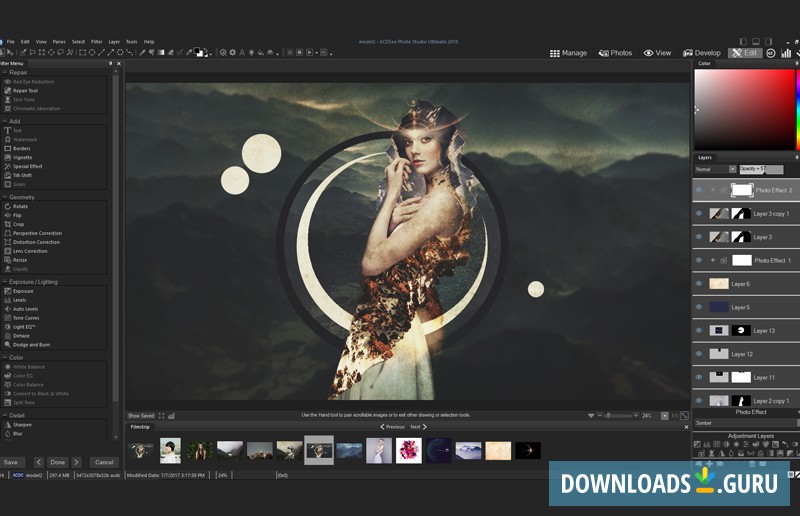Open the Sharpen filter under Detail
Image resolution: width=800 pixels, height=516 pixels.
click(x=23, y=425)
